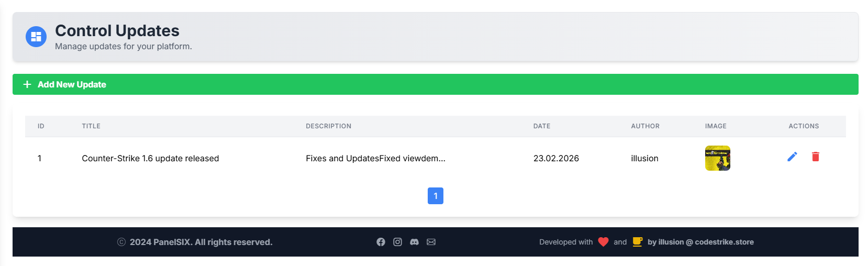Screen dimensions: 868x266
Task: Click the blue dashboard icon beside Control Updates
Action: point(36,37)
